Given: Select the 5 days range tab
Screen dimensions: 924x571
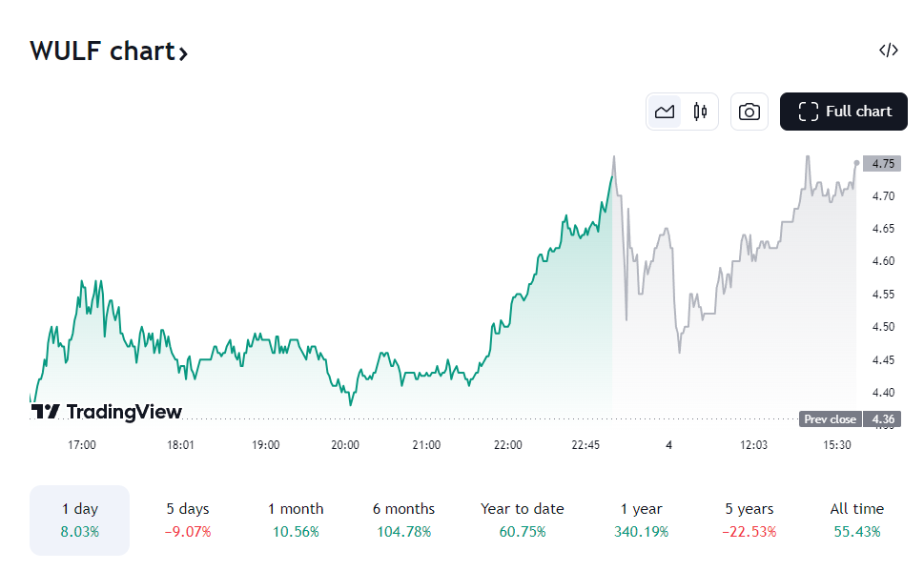Looking at the screenshot, I should [188, 520].
